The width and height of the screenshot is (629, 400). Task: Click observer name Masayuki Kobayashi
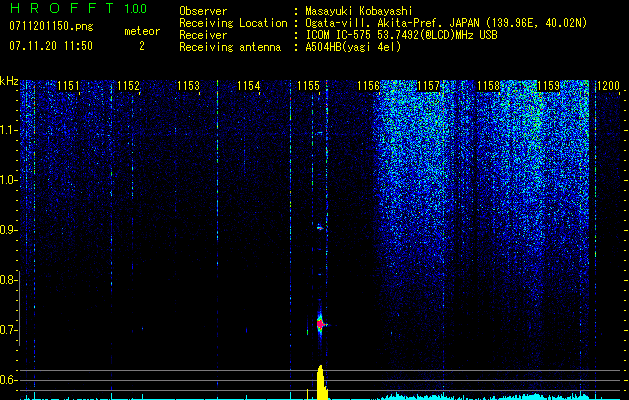[358, 11]
